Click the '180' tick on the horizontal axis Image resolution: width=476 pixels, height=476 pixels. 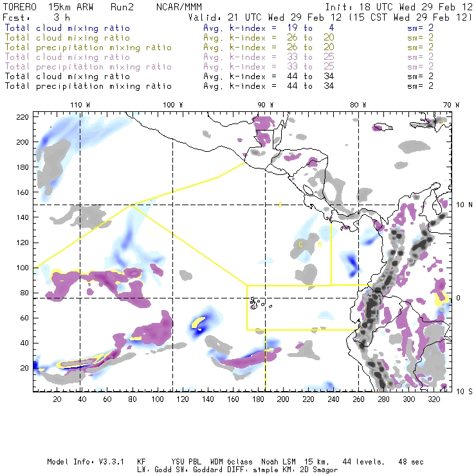258,399
